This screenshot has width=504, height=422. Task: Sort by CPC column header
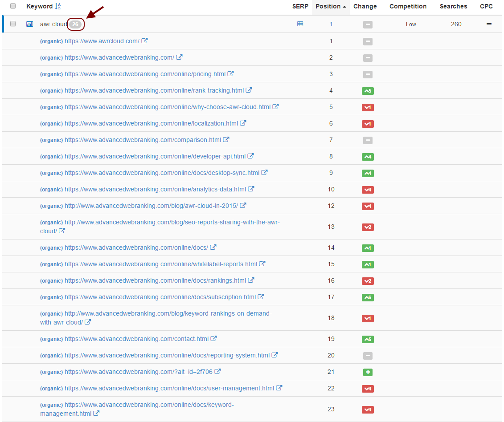point(486,6)
